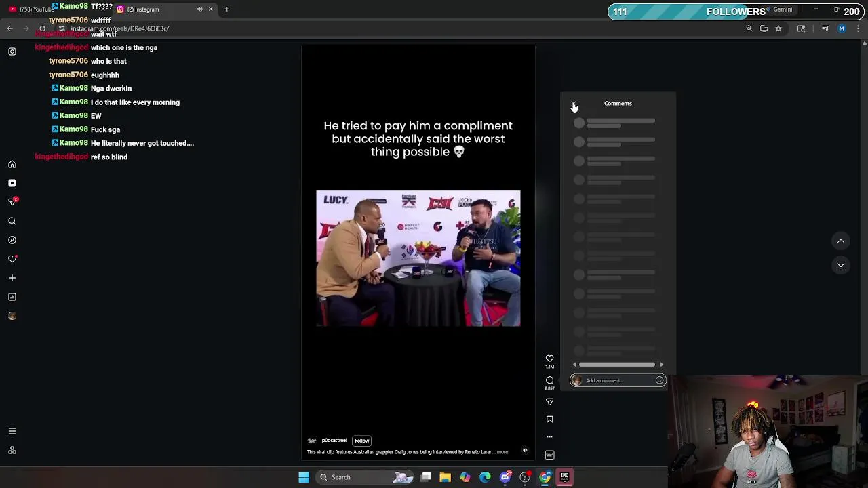Click the comments horizontal scrollbar
Viewport: 868px width, 488px height.
pos(617,365)
